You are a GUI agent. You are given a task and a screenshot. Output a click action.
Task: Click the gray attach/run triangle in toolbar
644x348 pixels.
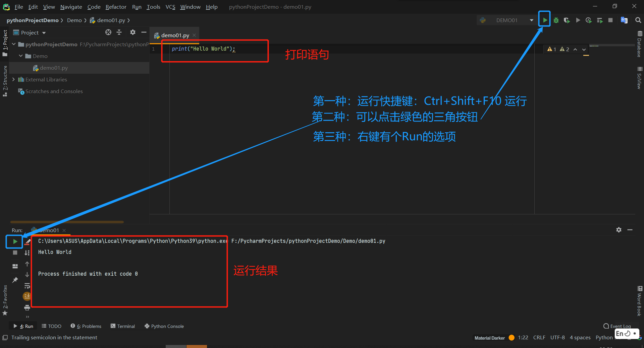pyautogui.click(x=578, y=20)
